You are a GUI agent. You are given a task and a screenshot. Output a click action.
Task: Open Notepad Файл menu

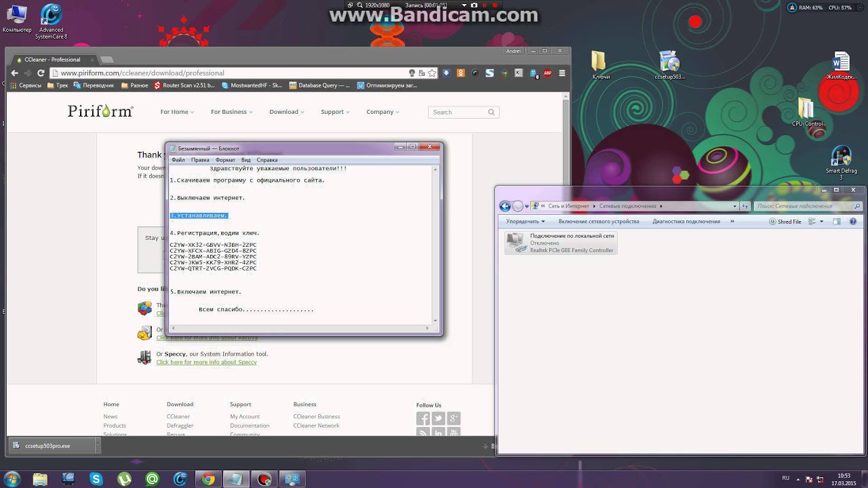(x=178, y=160)
